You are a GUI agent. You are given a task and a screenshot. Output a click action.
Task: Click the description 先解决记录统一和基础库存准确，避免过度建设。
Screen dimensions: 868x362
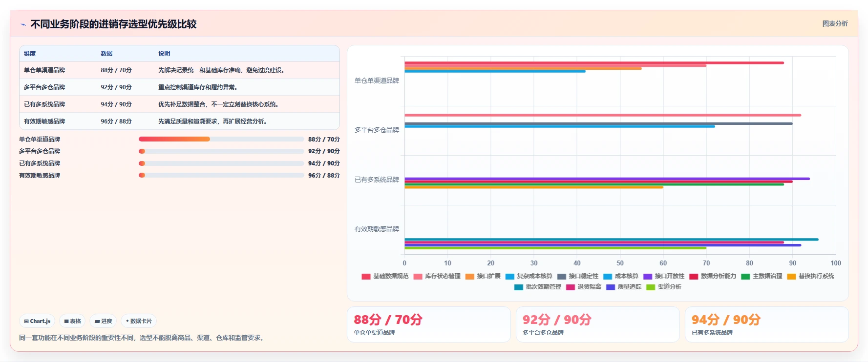click(x=222, y=70)
